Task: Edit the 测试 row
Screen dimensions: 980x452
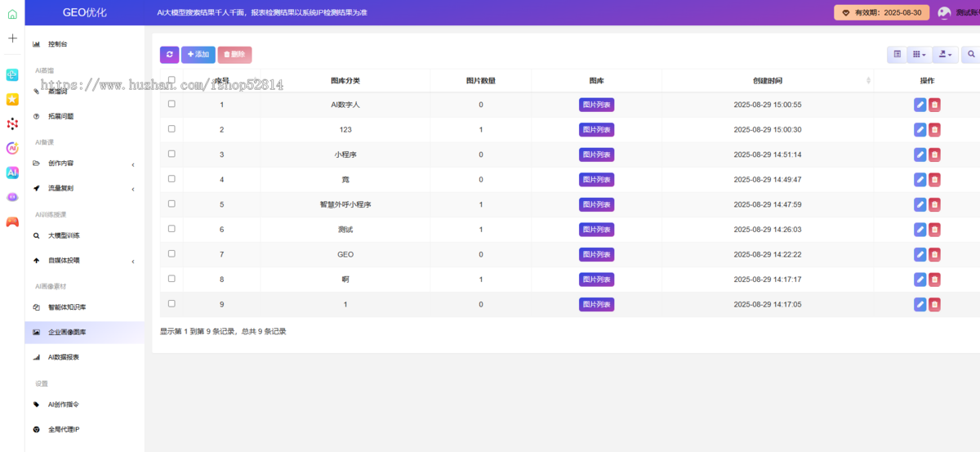Action: 920,230
